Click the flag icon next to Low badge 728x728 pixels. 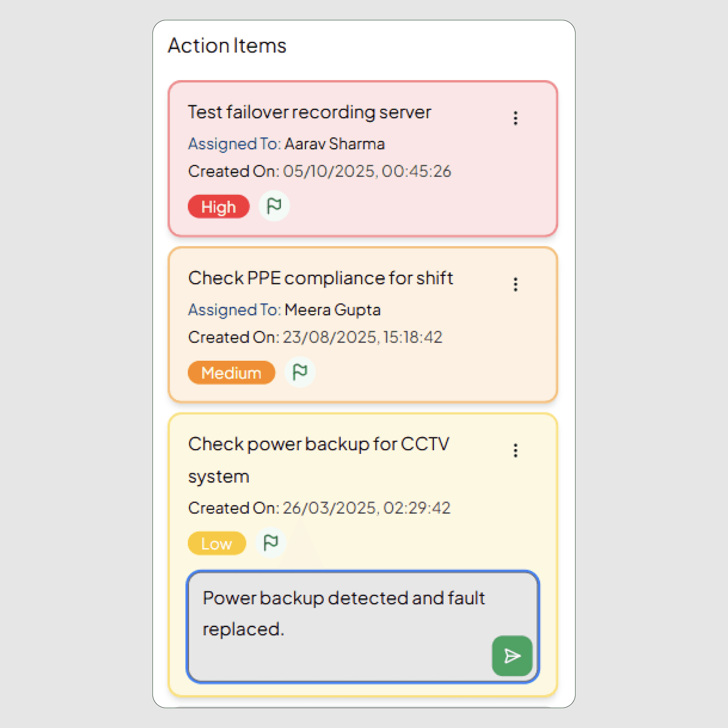[270, 543]
